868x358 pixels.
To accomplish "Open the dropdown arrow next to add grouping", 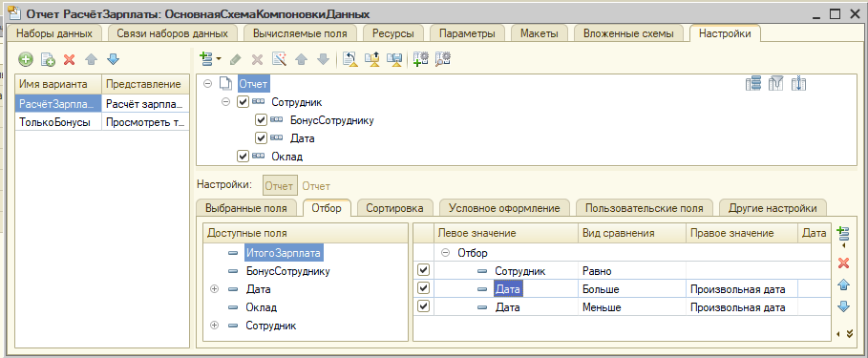I will [219, 58].
